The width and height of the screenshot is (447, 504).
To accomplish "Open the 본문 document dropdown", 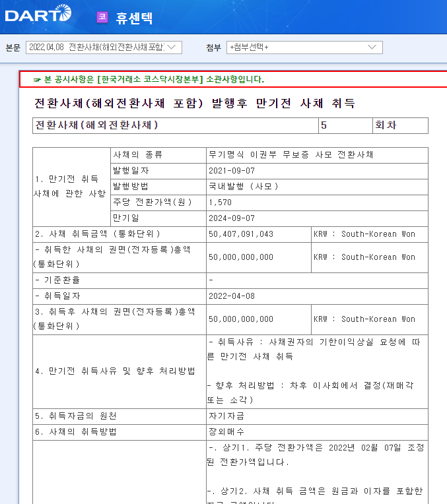I will click(104, 47).
